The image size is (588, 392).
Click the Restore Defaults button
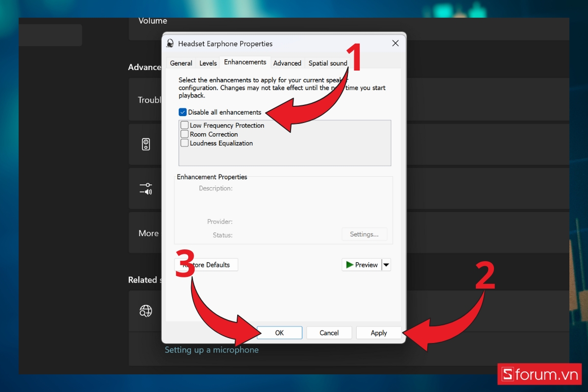click(206, 265)
